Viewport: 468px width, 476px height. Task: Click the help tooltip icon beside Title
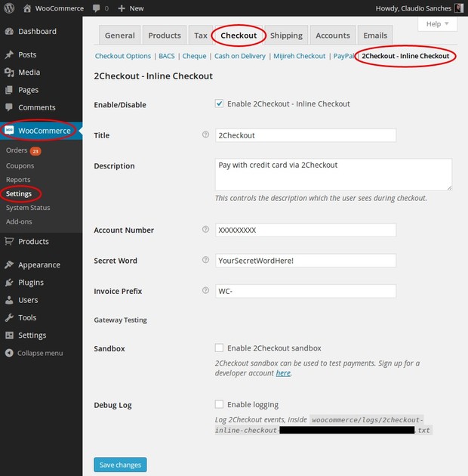click(205, 134)
